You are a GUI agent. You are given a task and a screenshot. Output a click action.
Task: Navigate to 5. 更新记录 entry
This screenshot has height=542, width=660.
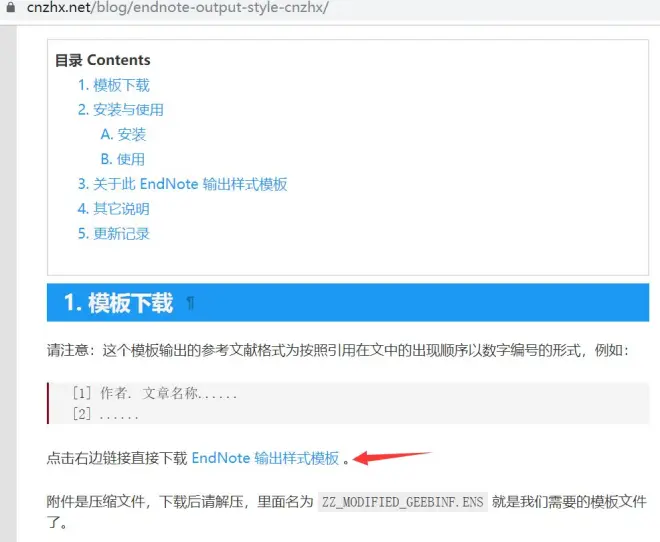coord(114,234)
